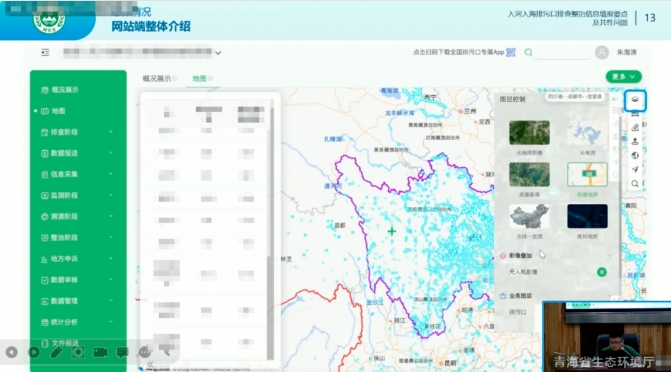
Task: Collapse sidebar using the hamburger menu icon
Action: pyautogui.click(x=45, y=52)
